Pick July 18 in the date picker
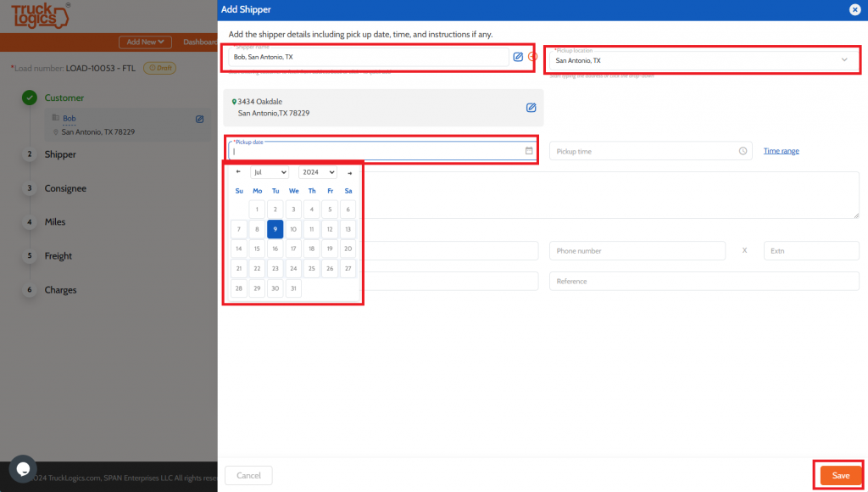 312,249
